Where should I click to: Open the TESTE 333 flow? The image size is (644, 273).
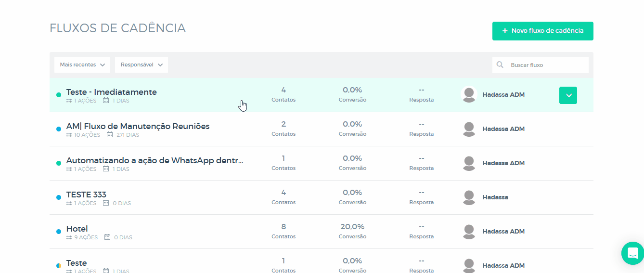(x=86, y=195)
